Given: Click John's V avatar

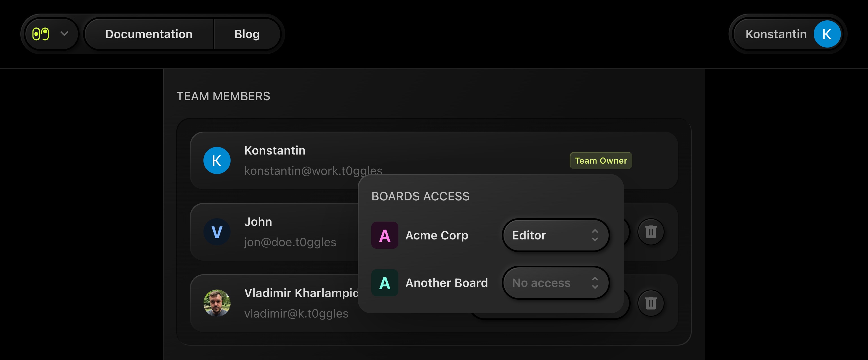Looking at the screenshot, I should coord(217,232).
